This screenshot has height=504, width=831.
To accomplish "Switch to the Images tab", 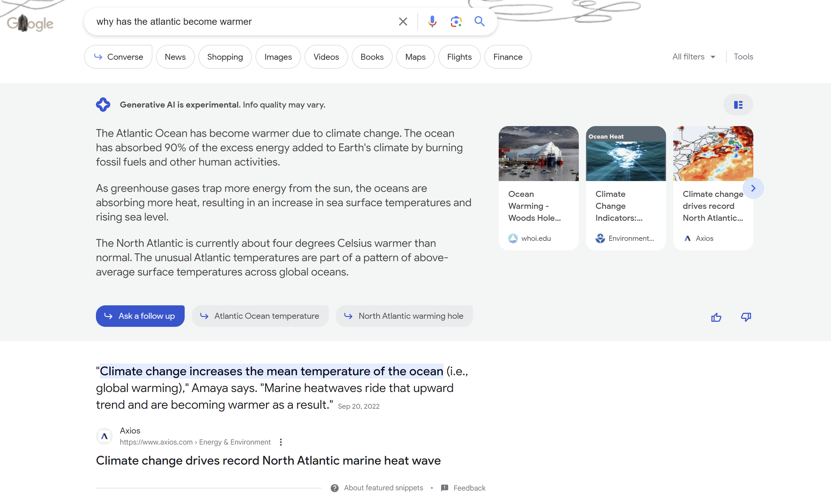I will tap(278, 57).
